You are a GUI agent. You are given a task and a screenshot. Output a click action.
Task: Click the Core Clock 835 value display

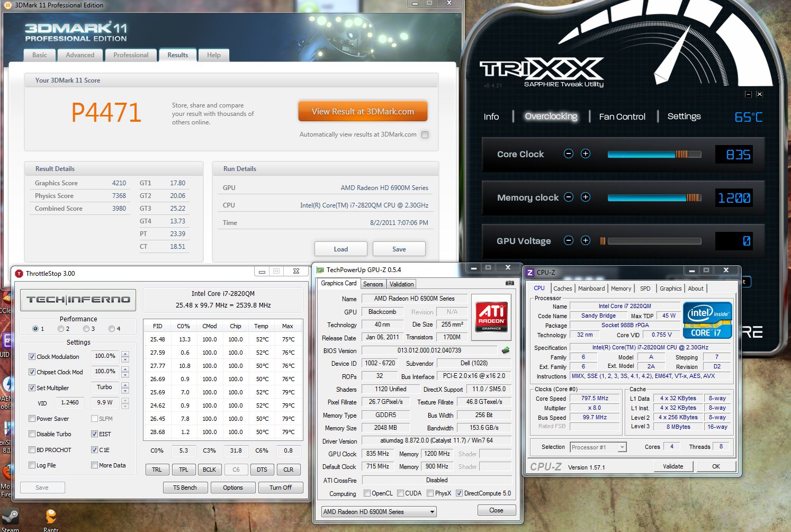tap(734, 154)
